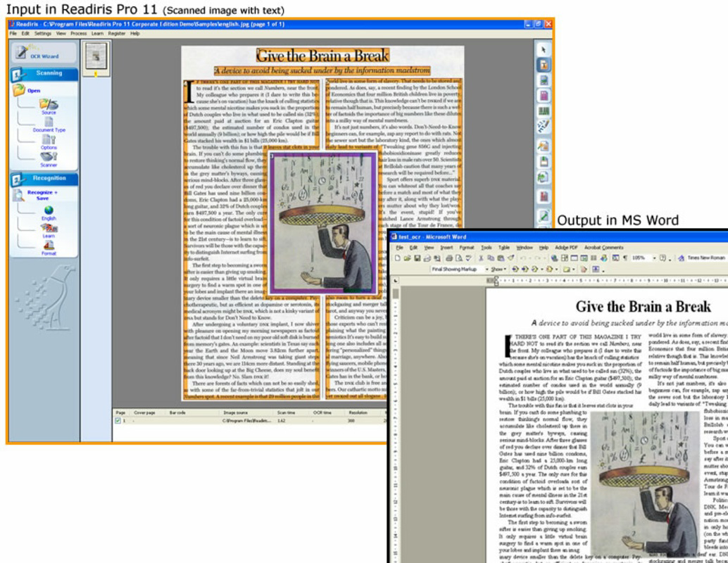Viewport: 728px width, 563px height.
Task: Click the Scanning section header
Action: click(x=44, y=73)
